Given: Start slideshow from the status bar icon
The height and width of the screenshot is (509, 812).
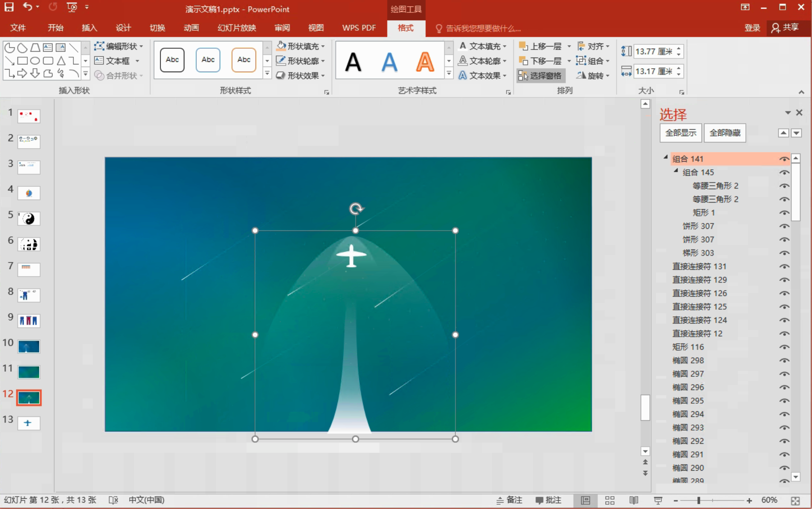Looking at the screenshot, I should click(658, 500).
